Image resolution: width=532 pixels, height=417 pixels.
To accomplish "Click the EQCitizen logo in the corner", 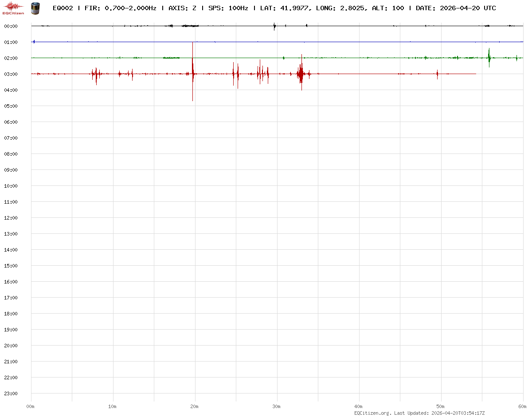I will pos(13,8).
